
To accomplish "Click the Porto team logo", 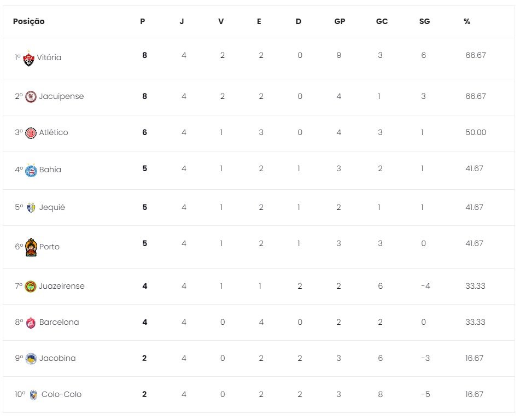I will [32, 247].
